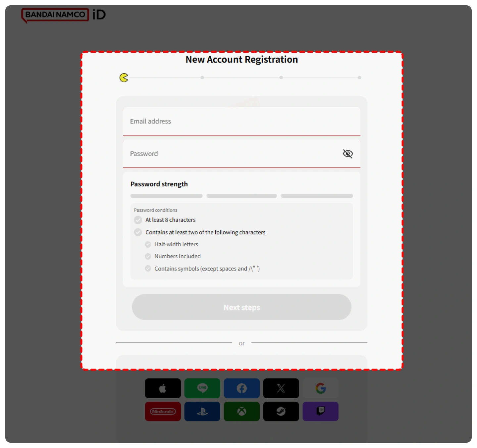Click the 'Half-width letters' condition checkmark
The image size is (477, 448).
pos(148,244)
